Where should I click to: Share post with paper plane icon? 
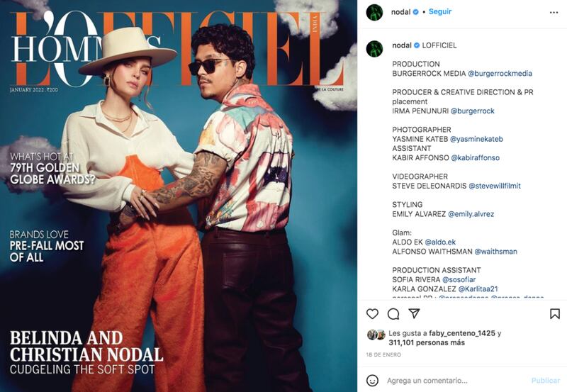tap(414, 313)
